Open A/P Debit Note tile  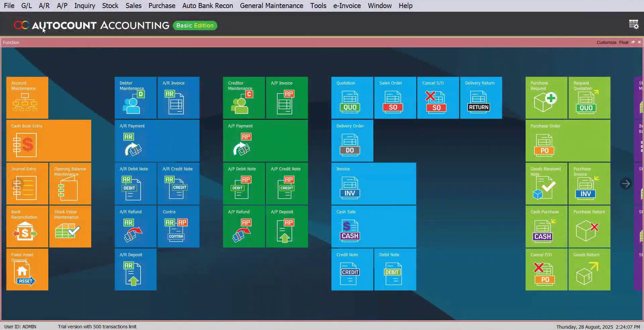[244, 183]
